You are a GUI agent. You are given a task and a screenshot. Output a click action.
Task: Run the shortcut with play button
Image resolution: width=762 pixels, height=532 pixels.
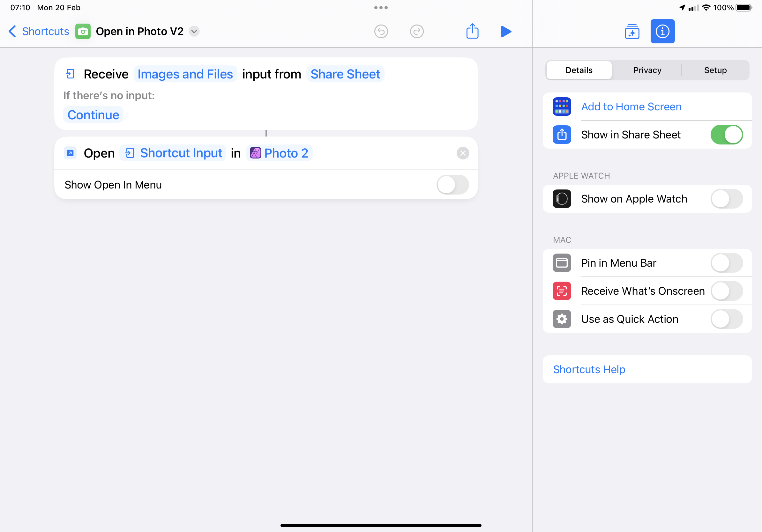506,32
